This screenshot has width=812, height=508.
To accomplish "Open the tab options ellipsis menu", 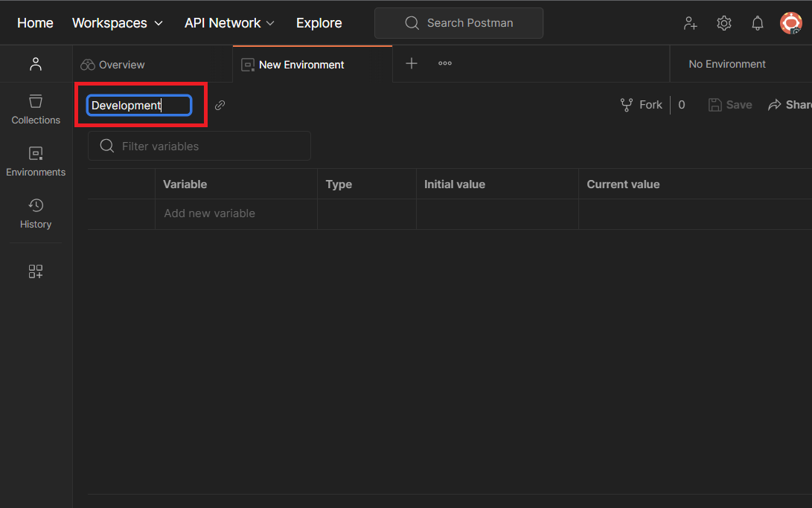I will pyautogui.click(x=445, y=63).
